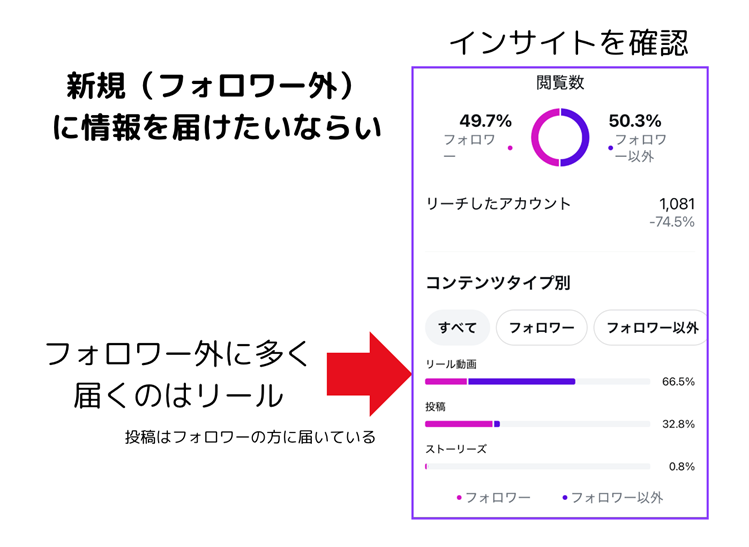This screenshot has width=749, height=547.
Task: Click the ストーリーズ progress bar
Action: pos(537,466)
